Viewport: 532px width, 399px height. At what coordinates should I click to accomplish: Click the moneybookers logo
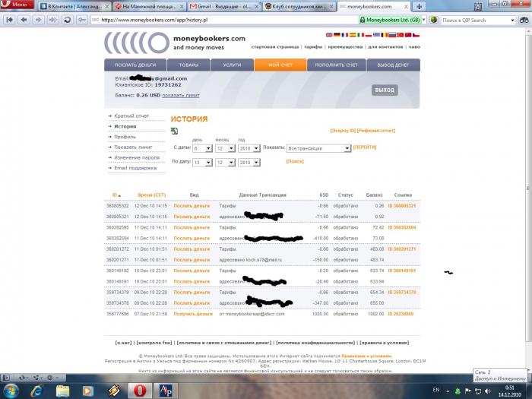pos(175,43)
